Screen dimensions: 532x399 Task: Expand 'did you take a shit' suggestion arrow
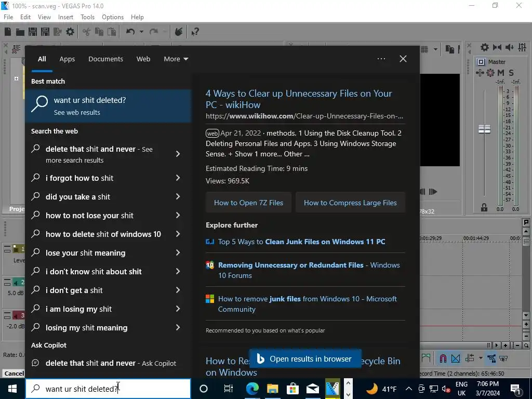coord(178,196)
